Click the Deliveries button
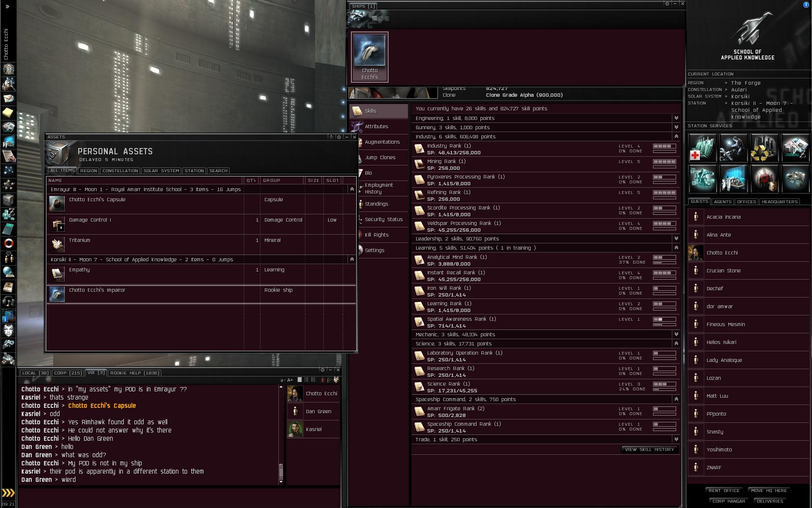 770,501
